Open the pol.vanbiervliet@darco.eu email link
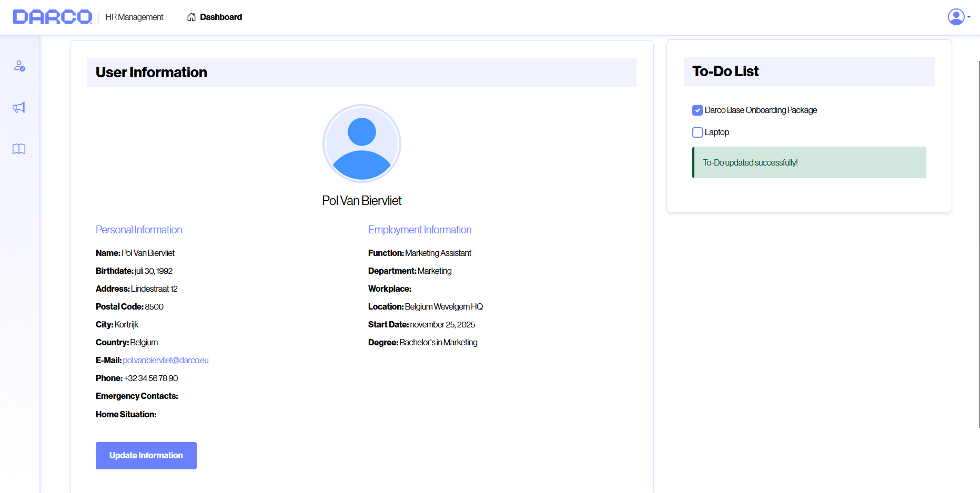This screenshot has height=493, width=980. (166, 360)
